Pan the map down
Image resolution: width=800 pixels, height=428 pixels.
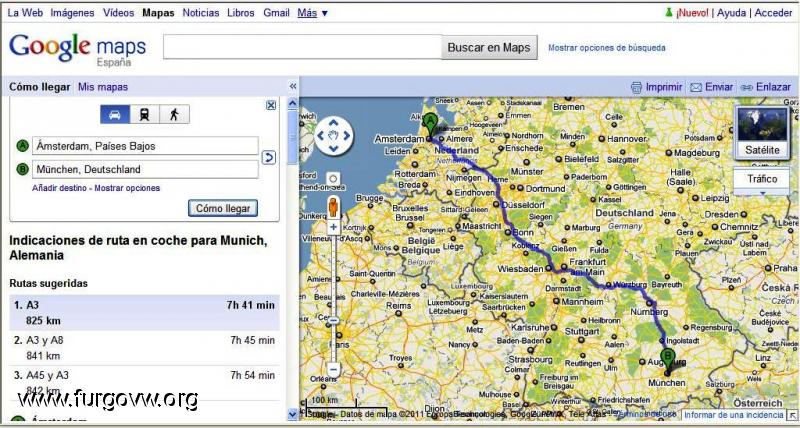(x=334, y=149)
